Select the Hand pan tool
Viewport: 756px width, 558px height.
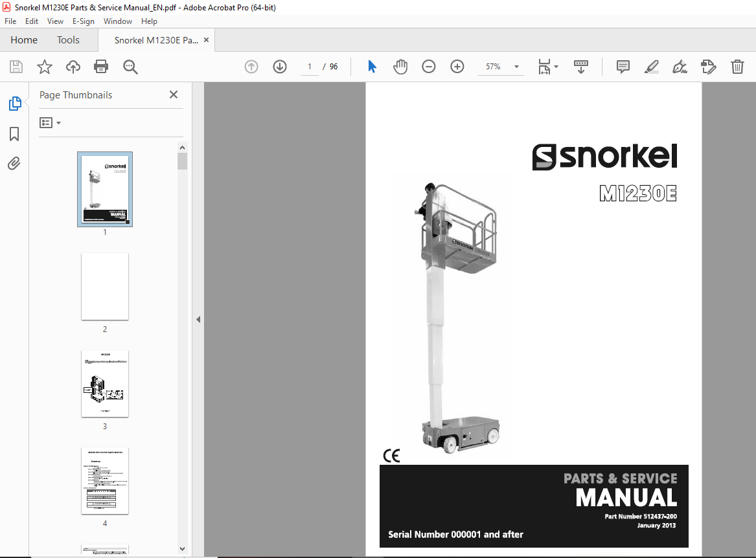pos(400,67)
